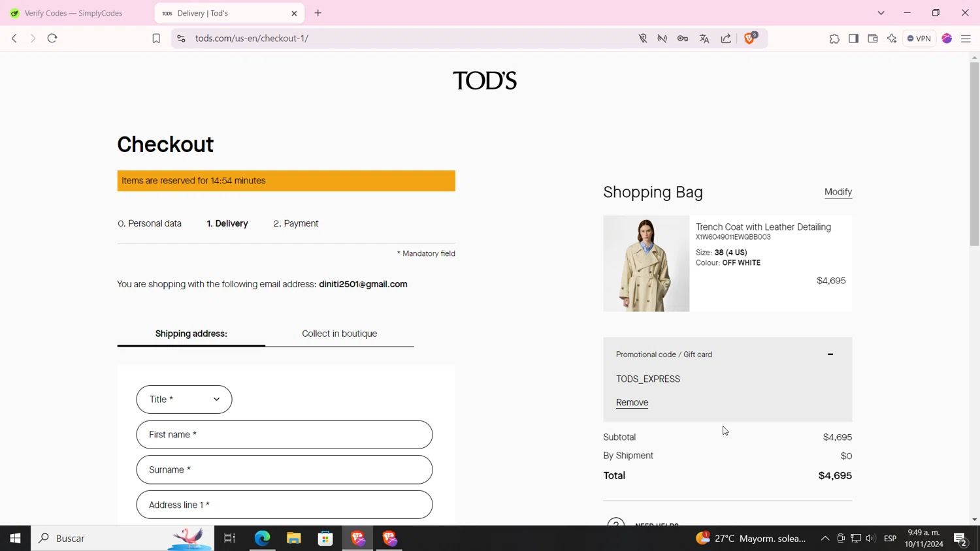This screenshot has height=551, width=980.
Task: Open the Title dropdown
Action: tap(184, 400)
